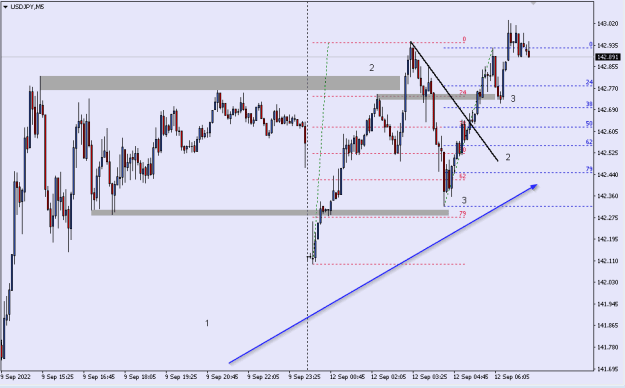Select the black descending trendline object
Viewport: 625px width, 388px height.
click(x=454, y=101)
